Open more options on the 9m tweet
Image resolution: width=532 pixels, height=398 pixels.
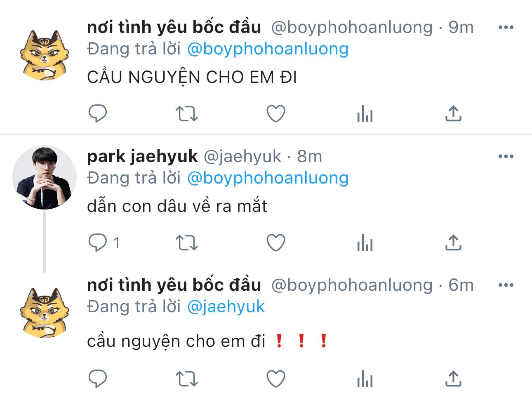[506, 28]
